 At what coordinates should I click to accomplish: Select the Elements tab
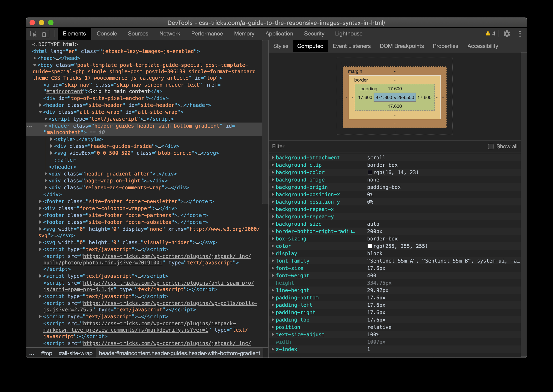tap(74, 34)
